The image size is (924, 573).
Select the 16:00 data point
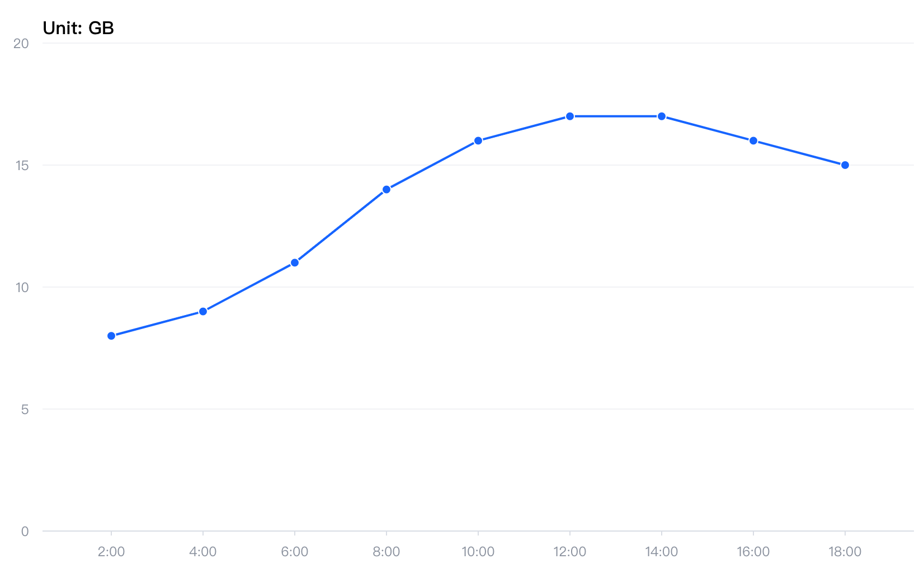tap(753, 140)
